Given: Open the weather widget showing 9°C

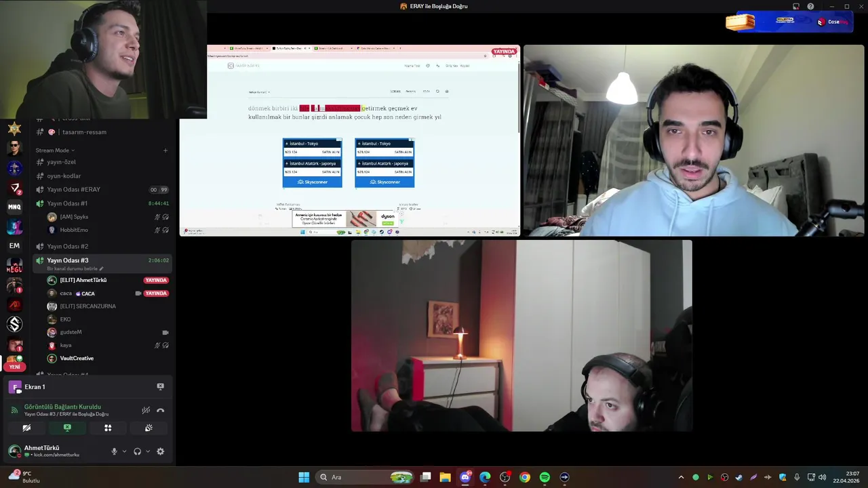Looking at the screenshot, I should point(24,477).
